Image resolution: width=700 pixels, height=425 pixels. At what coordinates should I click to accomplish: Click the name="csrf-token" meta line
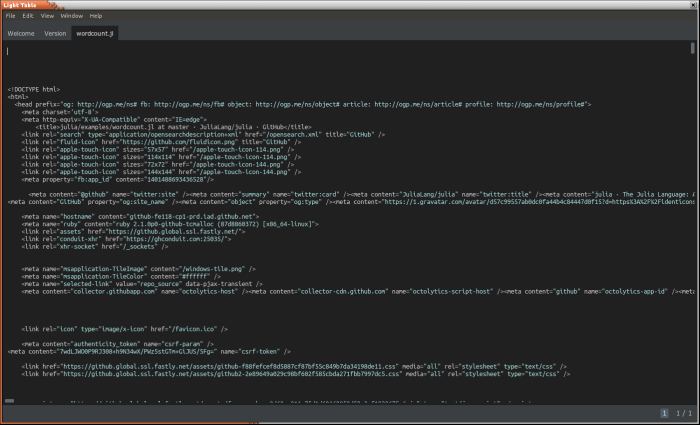click(149, 352)
